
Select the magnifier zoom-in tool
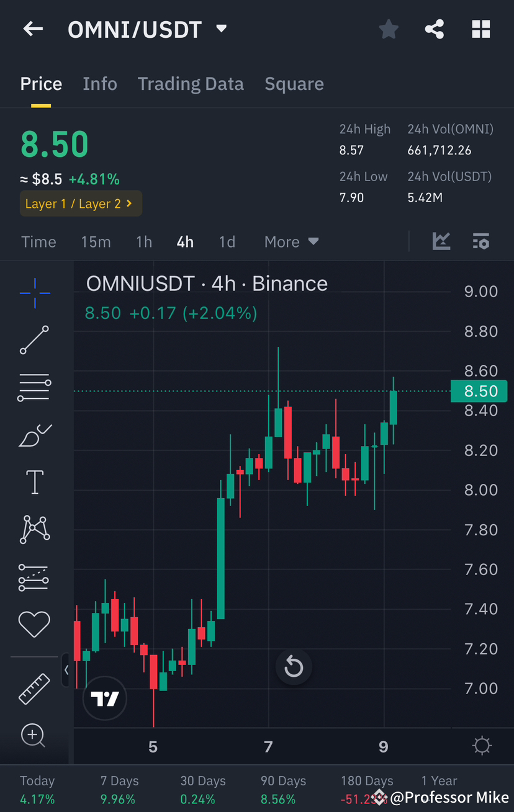click(34, 736)
